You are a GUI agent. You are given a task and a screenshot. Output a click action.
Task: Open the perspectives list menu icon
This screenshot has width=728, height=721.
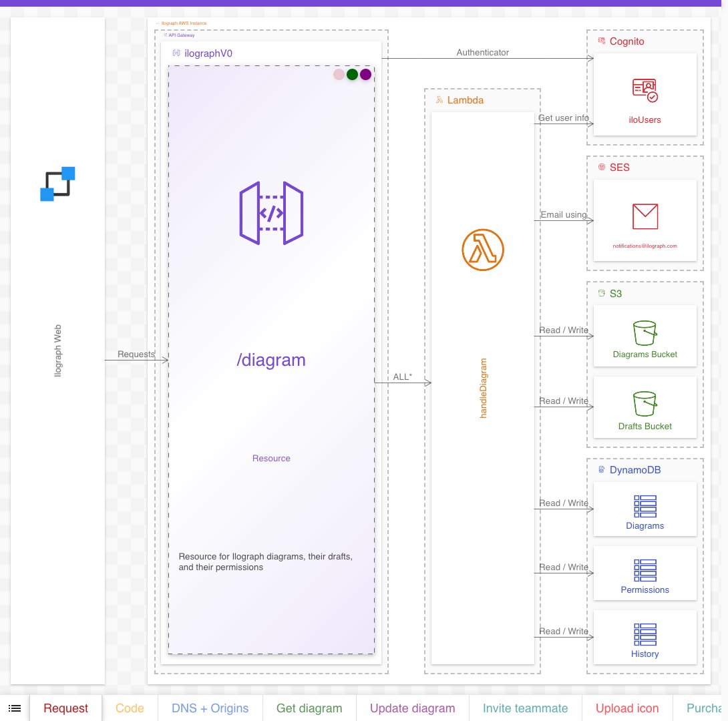click(x=15, y=708)
